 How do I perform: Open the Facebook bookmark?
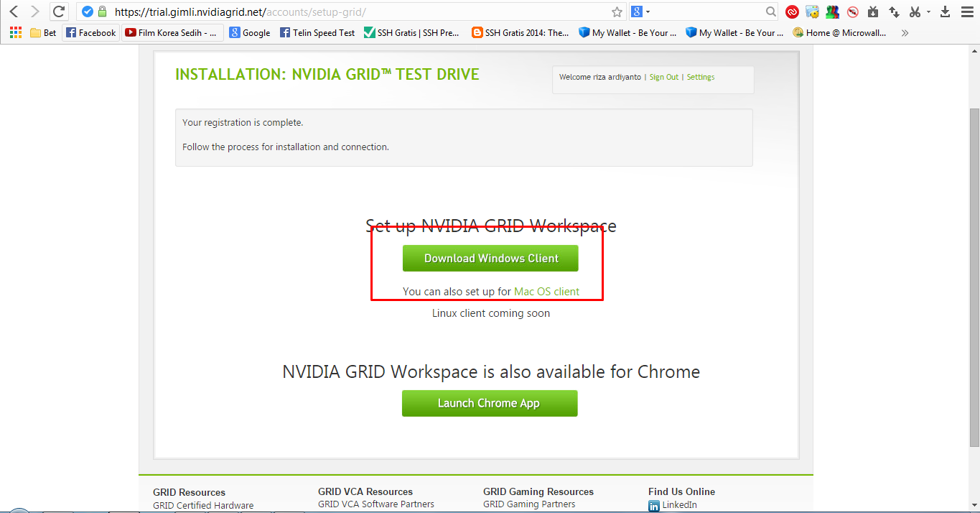click(90, 32)
